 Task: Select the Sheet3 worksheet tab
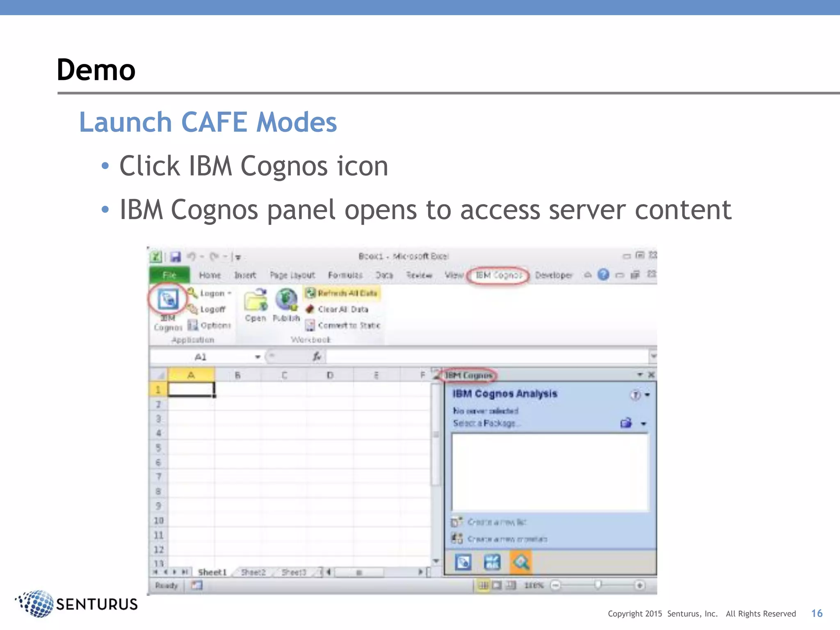point(294,572)
